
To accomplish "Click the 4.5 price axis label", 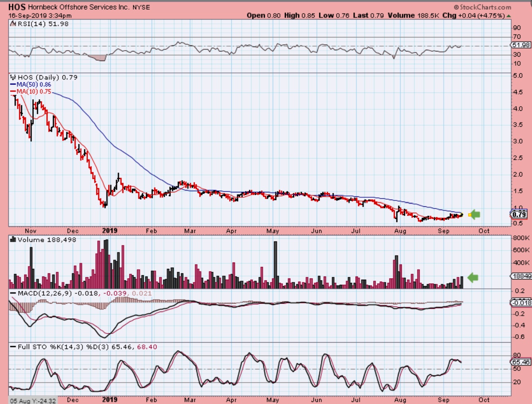I will (518, 92).
